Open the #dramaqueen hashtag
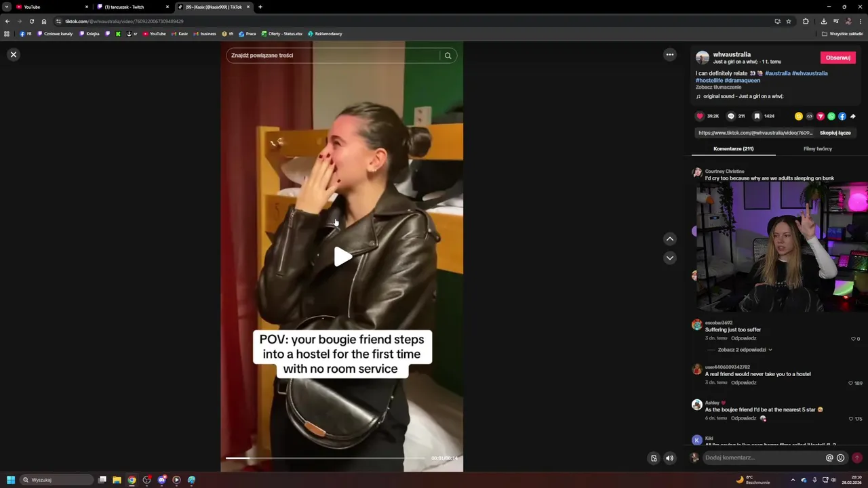 [742, 80]
